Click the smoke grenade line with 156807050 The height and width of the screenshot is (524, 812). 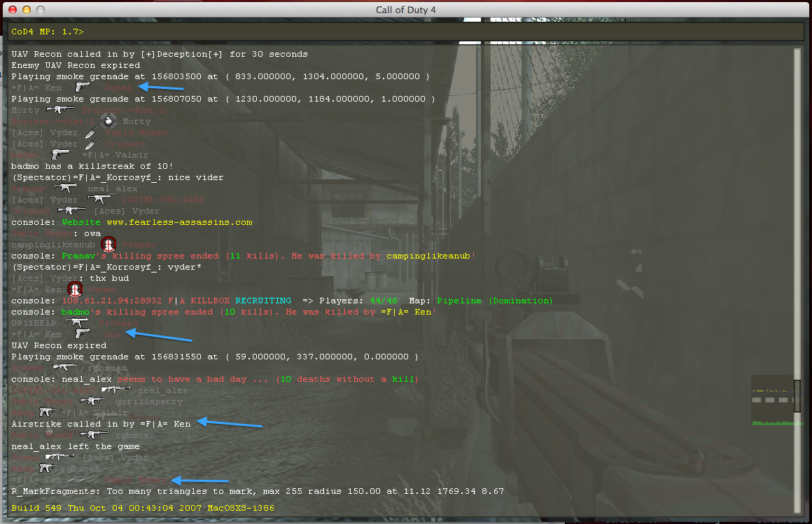[223, 99]
